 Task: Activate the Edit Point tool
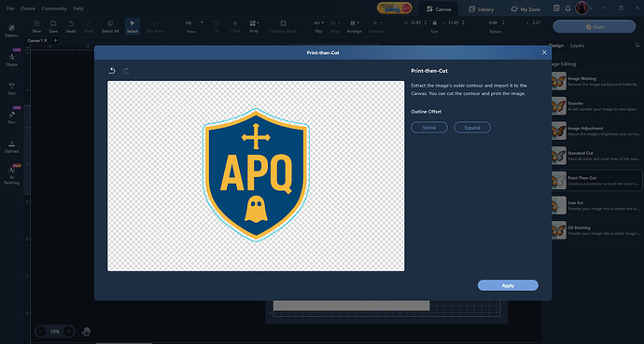tap(155, 27)
